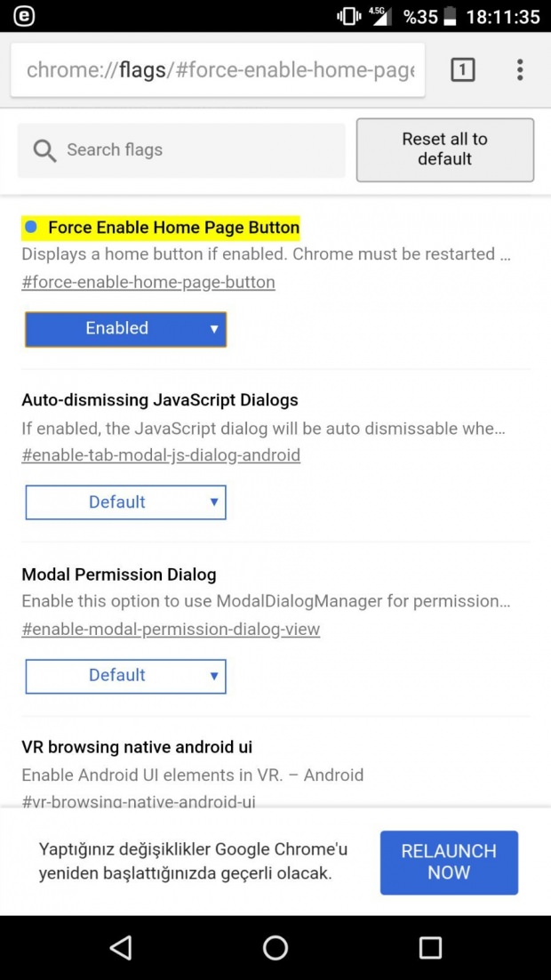Viewport: 551px width, 980px height.
Task: Tap the search magnifier icon
Action: pos(44,150)
